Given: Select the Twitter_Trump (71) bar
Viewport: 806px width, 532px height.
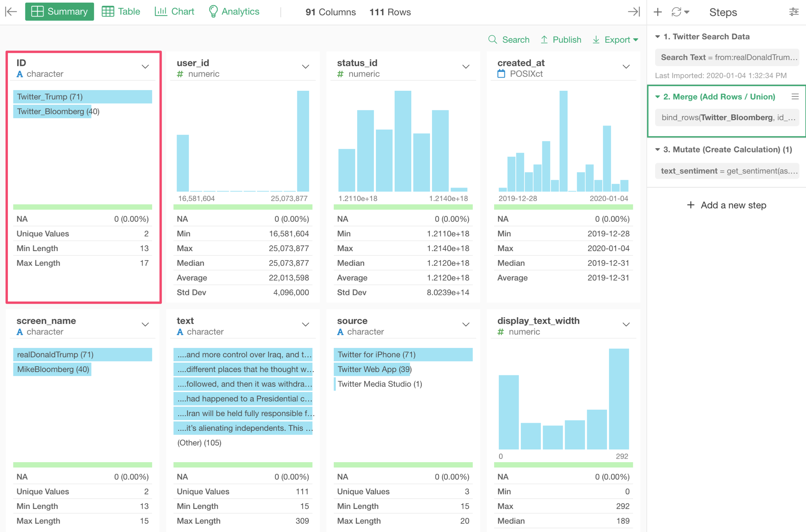Looking at the screenshot, I should pyautogui.click(x=83, y=97).
